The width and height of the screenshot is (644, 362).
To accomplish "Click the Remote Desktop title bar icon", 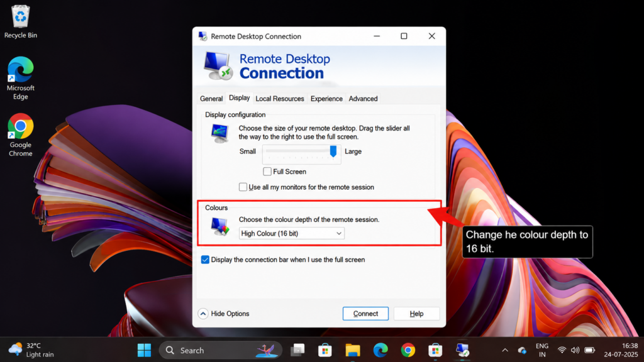I will pos(203,36).
